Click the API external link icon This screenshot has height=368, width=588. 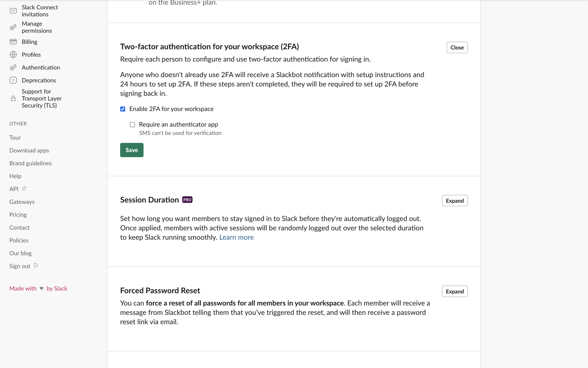[24, 189]
